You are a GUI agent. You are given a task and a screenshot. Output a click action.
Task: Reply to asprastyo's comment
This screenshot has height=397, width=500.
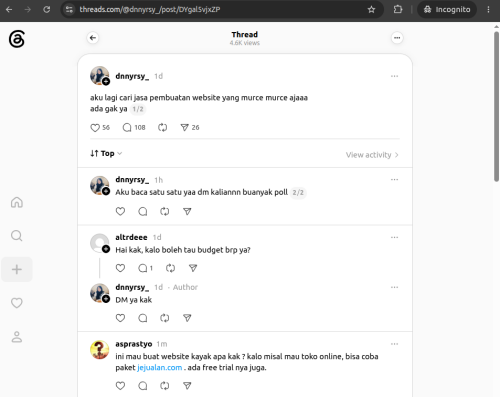[x=143, y=386]
